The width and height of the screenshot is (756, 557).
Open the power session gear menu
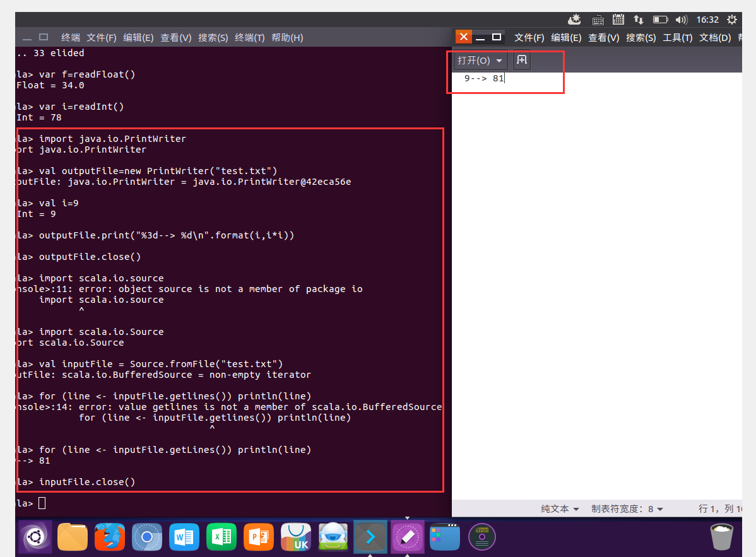732,20
